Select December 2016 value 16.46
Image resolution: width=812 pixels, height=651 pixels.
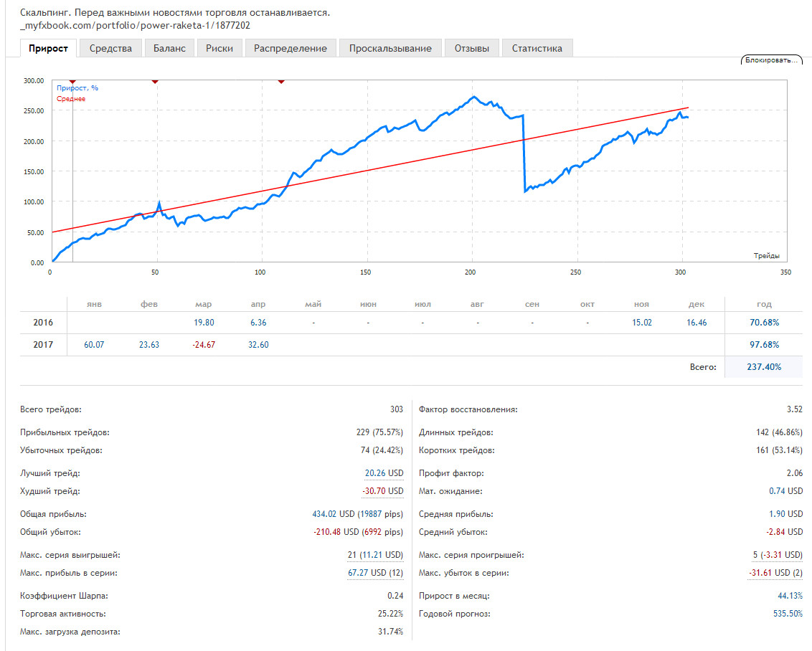pos(697,323)
